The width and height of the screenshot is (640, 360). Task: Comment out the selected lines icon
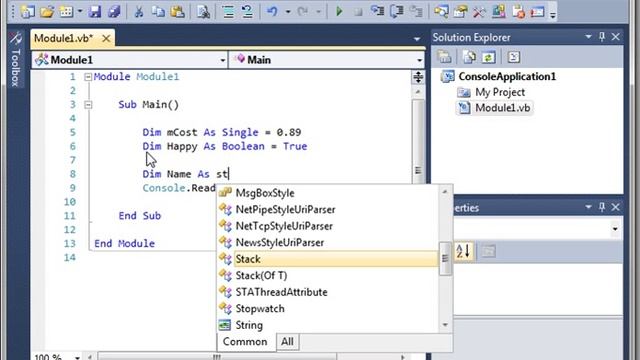(x=229, y=11)
